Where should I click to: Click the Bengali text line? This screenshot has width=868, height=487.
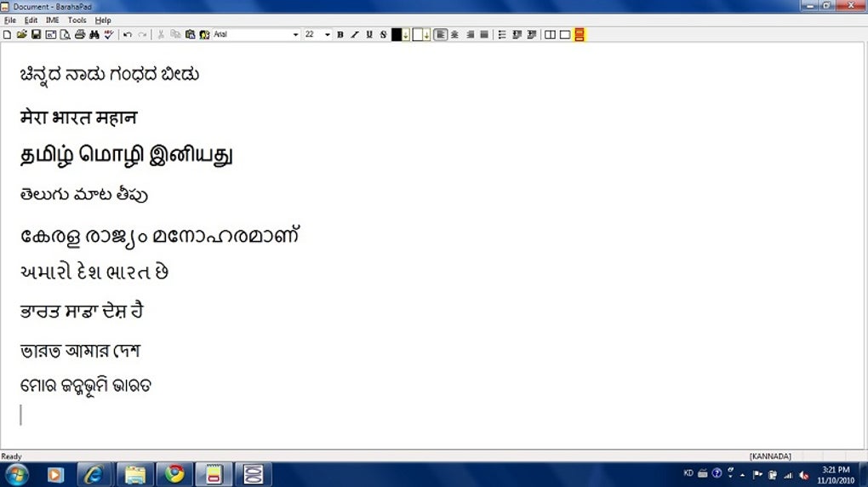[80, 351]
